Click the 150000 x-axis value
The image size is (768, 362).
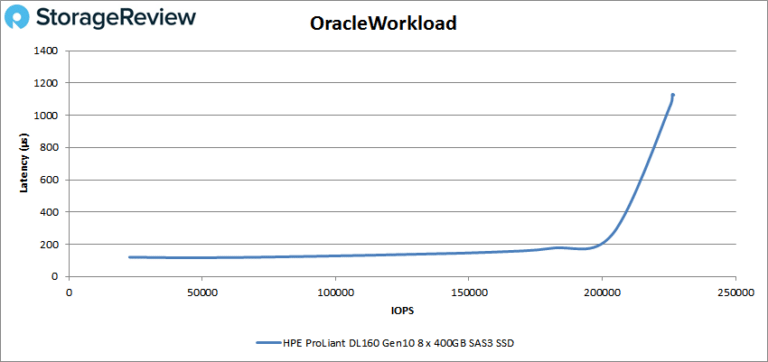468,293
